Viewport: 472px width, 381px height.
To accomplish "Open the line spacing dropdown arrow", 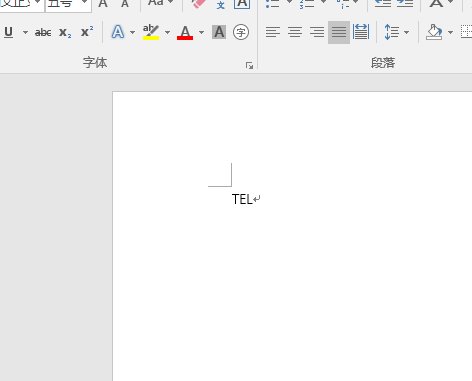I will pyautogui.click(x=406, y=32).
